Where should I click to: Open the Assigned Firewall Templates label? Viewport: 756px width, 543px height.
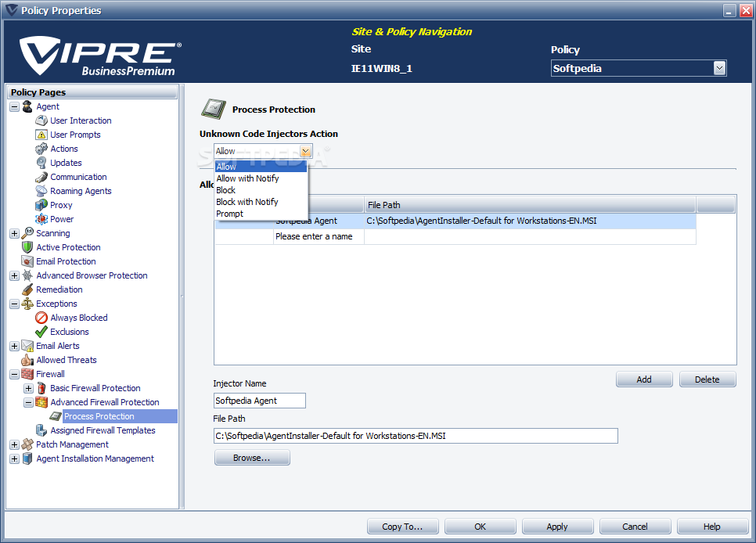103,430
